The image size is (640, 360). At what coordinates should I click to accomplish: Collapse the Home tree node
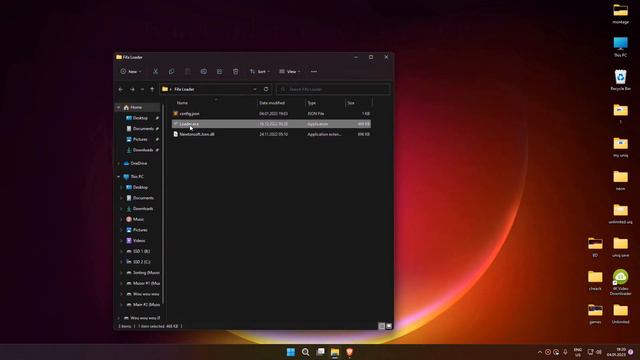coord(118,107)
